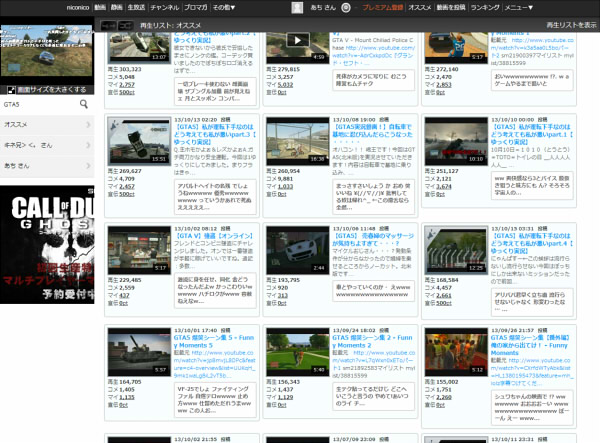Viewport: 600px width, 443px height.
Task: Click the プレミアム登録 link
Action: (383, 7)
